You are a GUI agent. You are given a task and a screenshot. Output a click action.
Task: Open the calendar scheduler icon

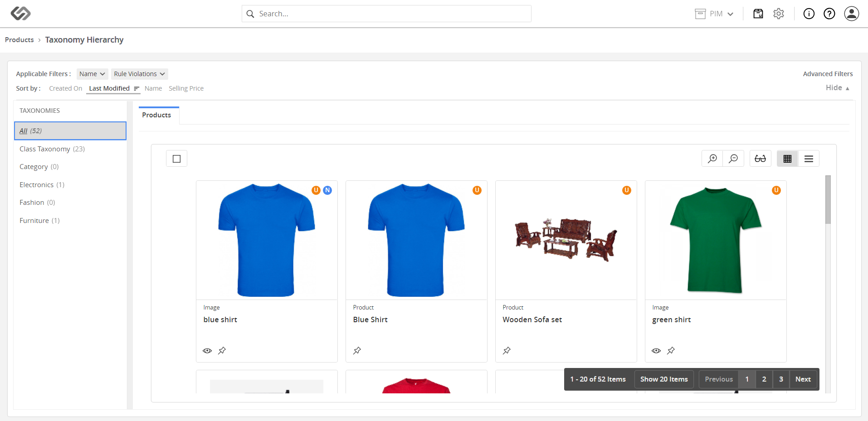pos(758,14)
